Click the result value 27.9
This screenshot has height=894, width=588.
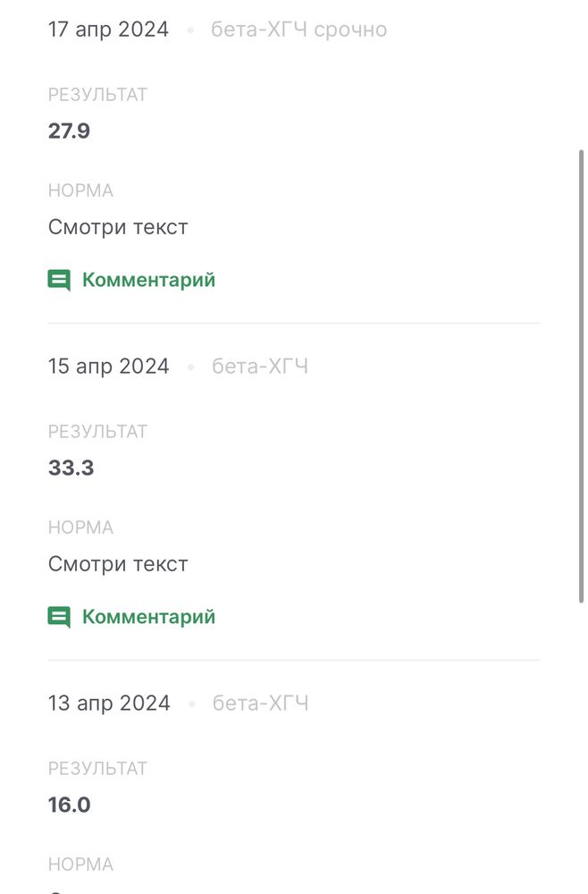pyautogui.click(x=71, y=131)
